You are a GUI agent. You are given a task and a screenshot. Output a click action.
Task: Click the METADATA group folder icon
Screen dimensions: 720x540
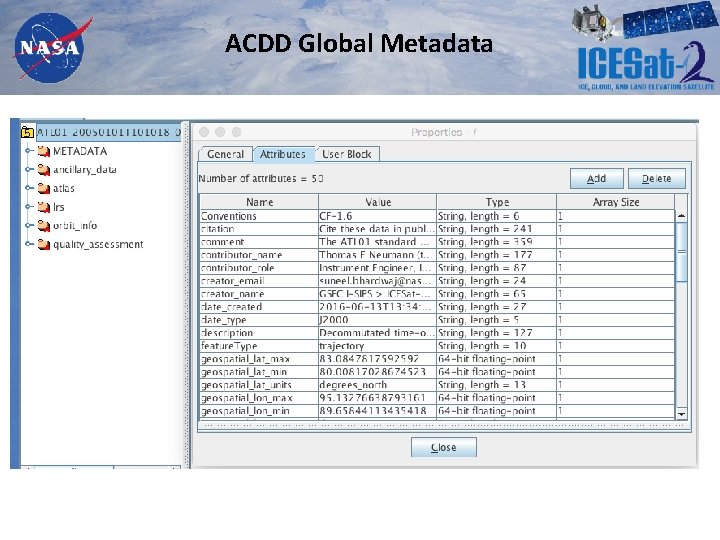click(x=44, y=151)
